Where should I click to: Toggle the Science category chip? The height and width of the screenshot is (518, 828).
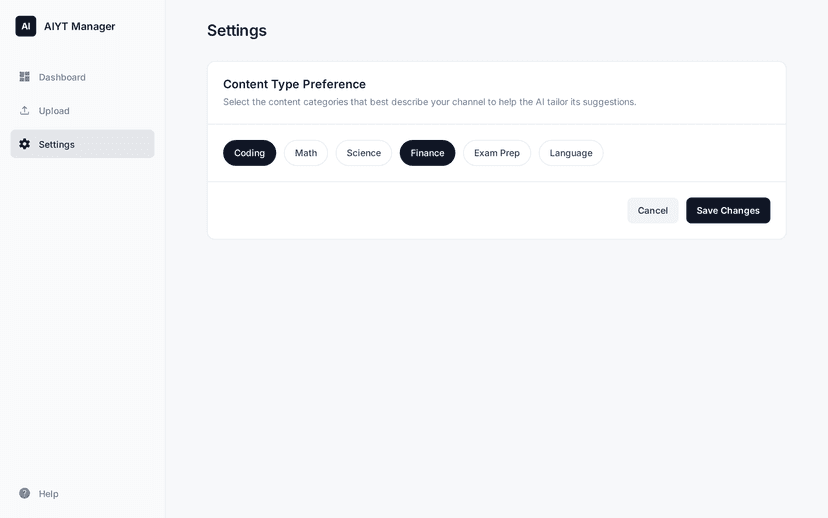[x=364, y=153]
